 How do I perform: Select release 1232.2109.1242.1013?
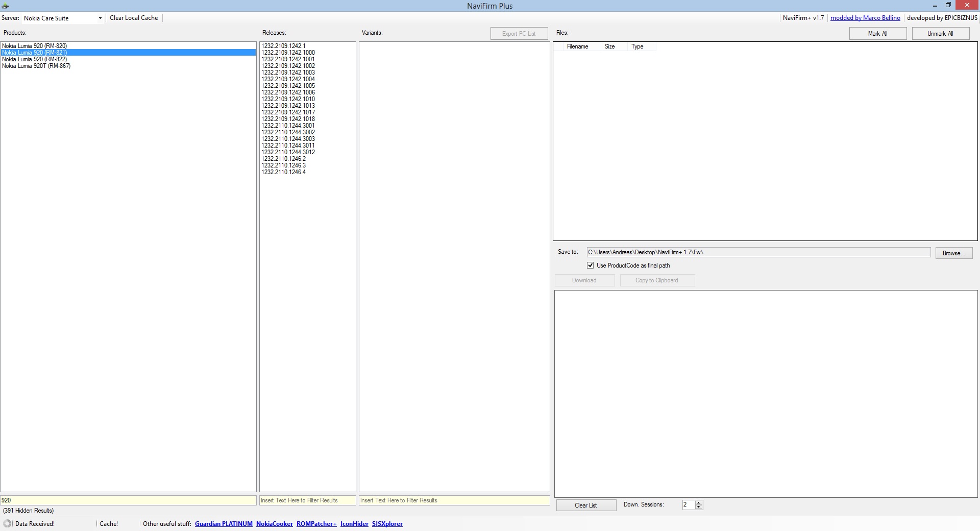308,106
